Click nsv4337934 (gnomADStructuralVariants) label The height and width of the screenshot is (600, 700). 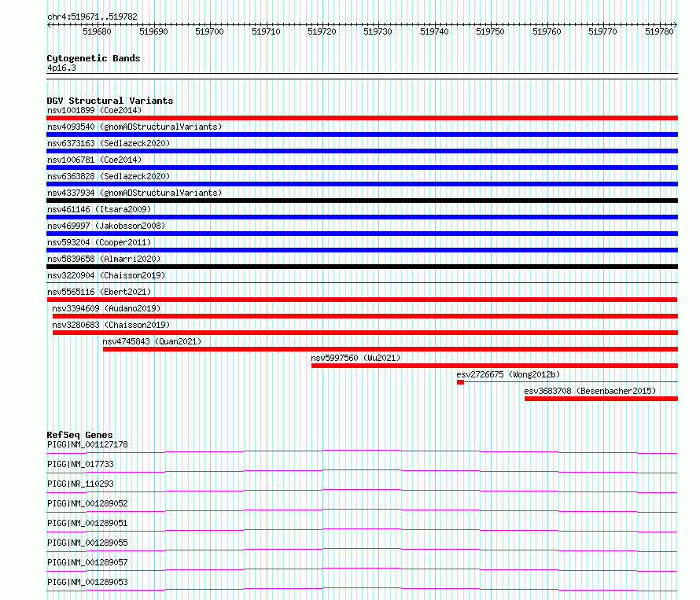pos(134,193)
